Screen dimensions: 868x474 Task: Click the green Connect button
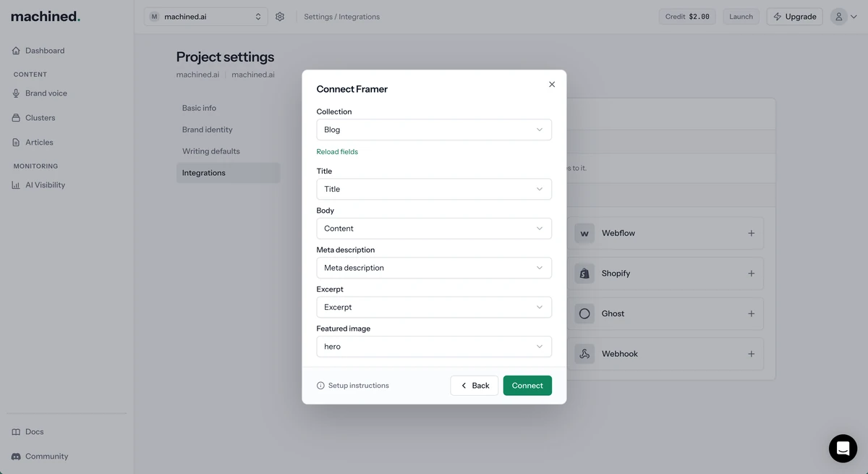527,386
